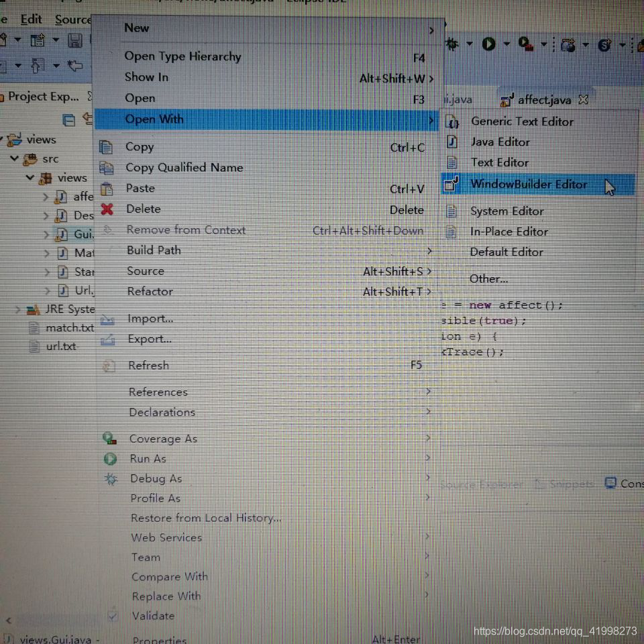The width and height of the screenshot is (644, 644).
Task: Open the New submenu
Action: 268,28
